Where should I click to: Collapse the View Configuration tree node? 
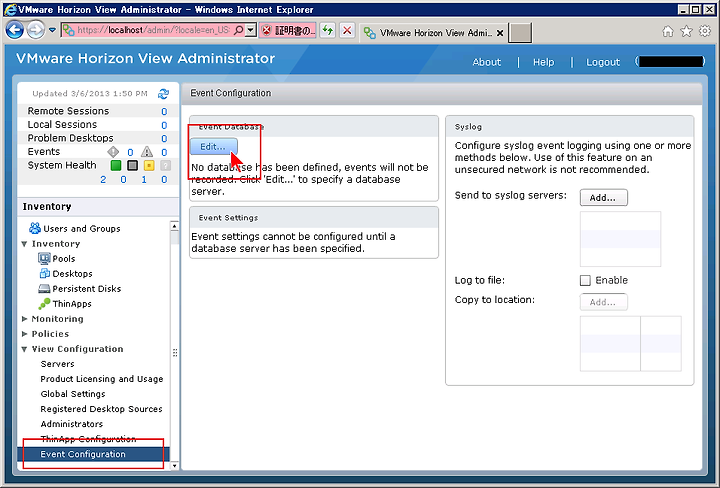point(24,349)
